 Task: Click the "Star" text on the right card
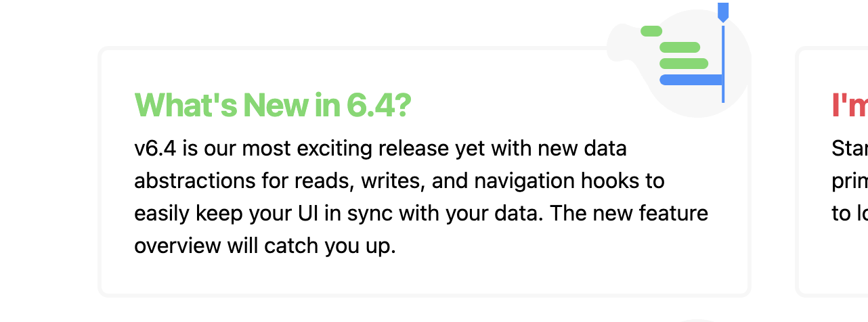[x=850, y=148]
